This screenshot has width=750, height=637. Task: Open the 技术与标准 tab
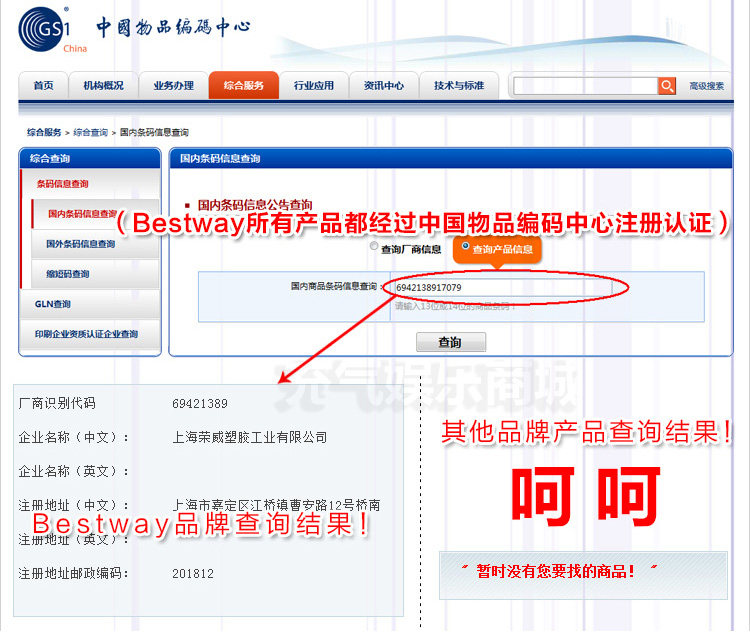pyautogui.click(x=459, y=86)
